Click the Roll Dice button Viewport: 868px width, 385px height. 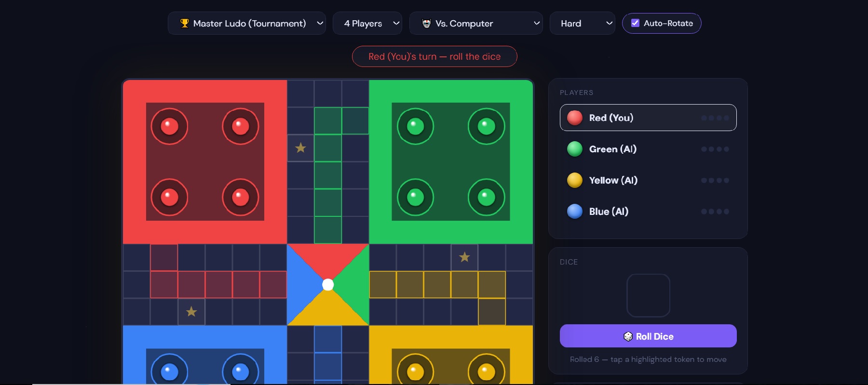[648, 336]
